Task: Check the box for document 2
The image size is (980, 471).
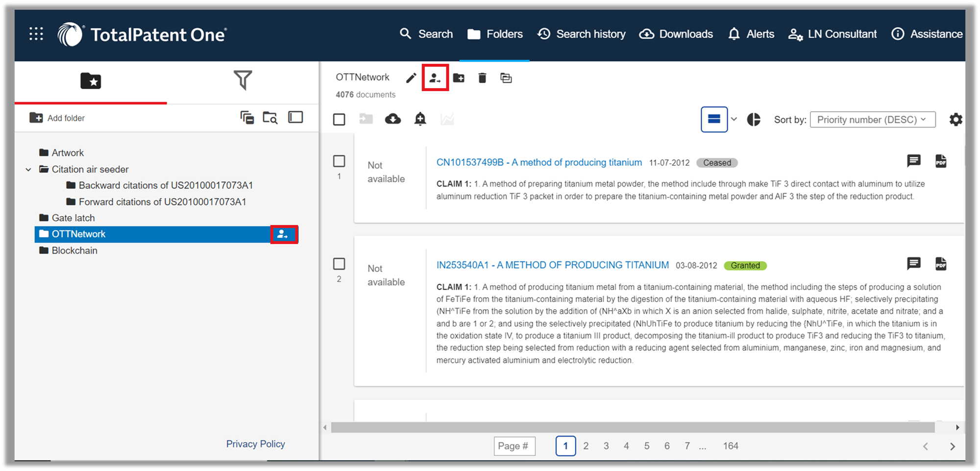Action: (339, 264)
